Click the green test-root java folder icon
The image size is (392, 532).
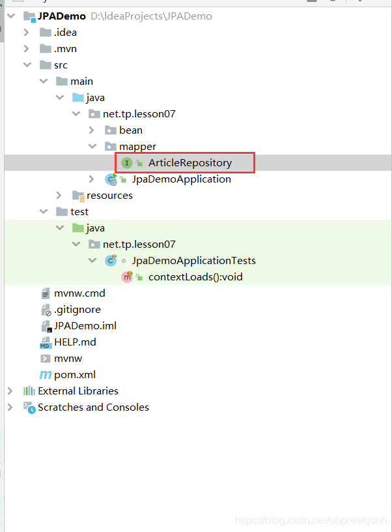click(x=78, y=228)
